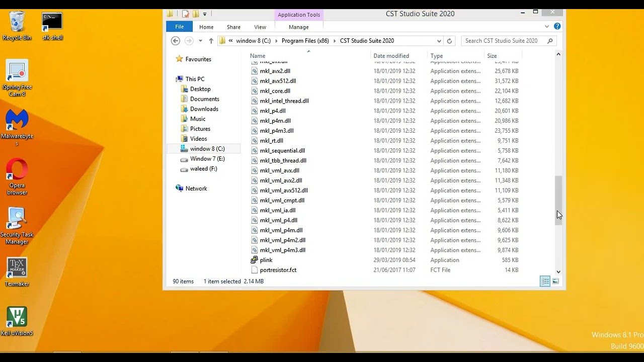
Task: Open the Favourites star group
Action: coord(198,59)
